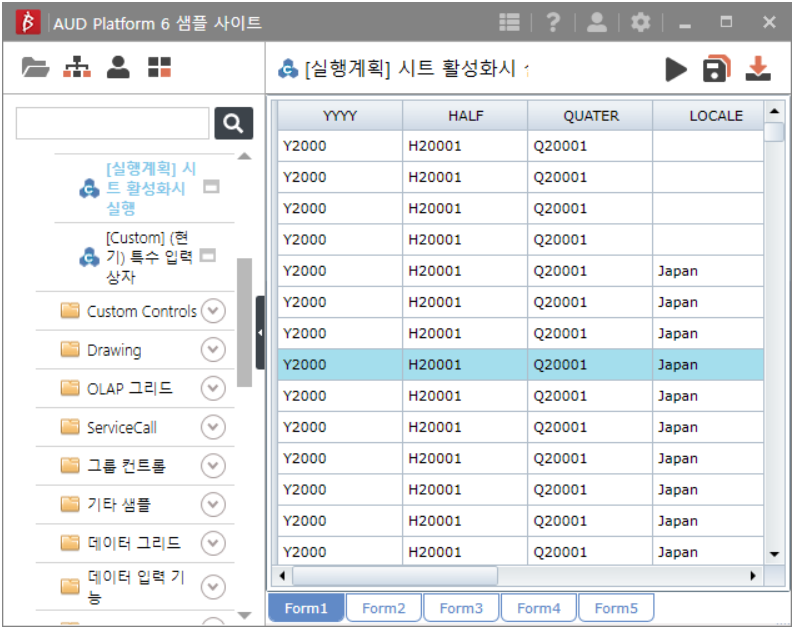This screenshot has height=628, width=794.
Task: Expand the ServiceCall folder chevron
Action: point(213,427)
